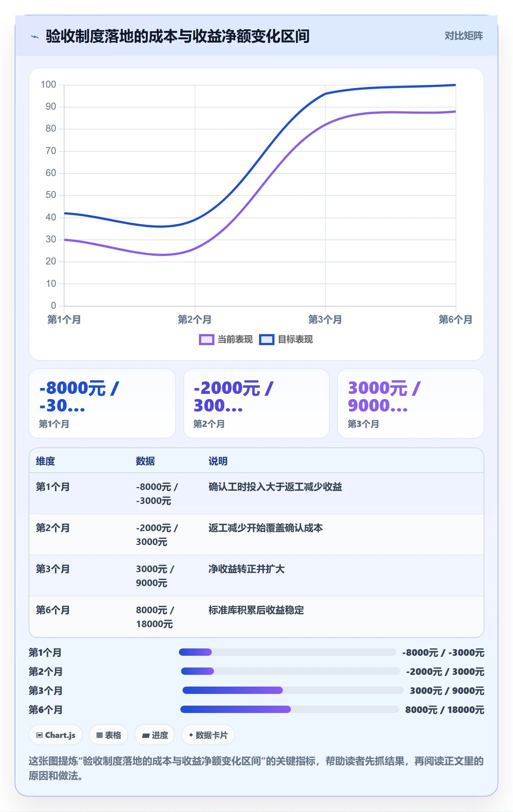Click the card title 验收制度落地的成本与收益净额变化区间

tap(178, 36)
